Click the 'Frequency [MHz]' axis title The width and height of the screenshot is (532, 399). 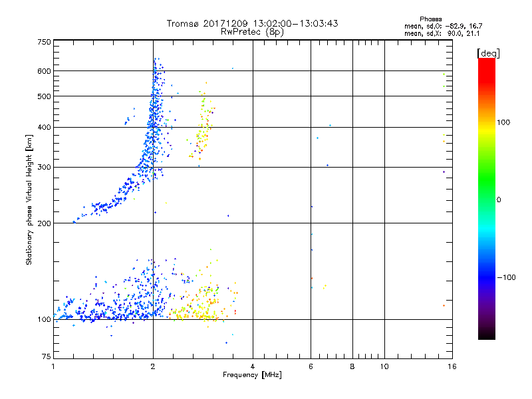coord(252,375)
